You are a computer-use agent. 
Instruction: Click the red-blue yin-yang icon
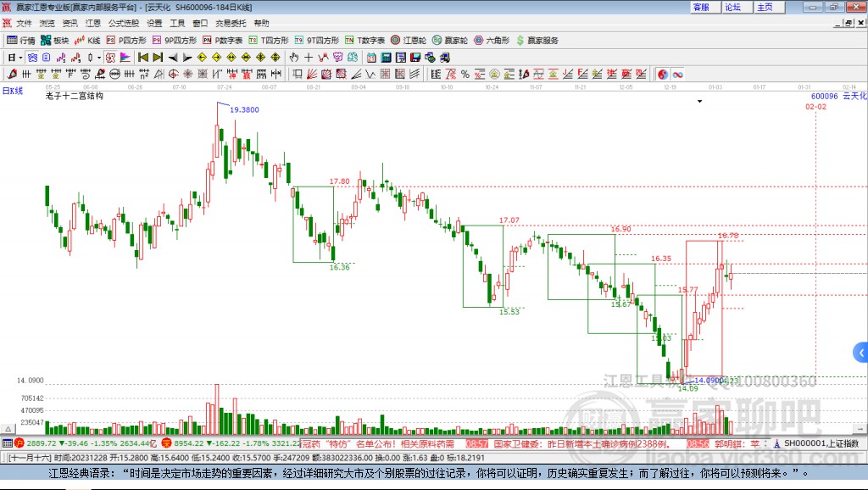pyautogui.click(x=663, y=75)
